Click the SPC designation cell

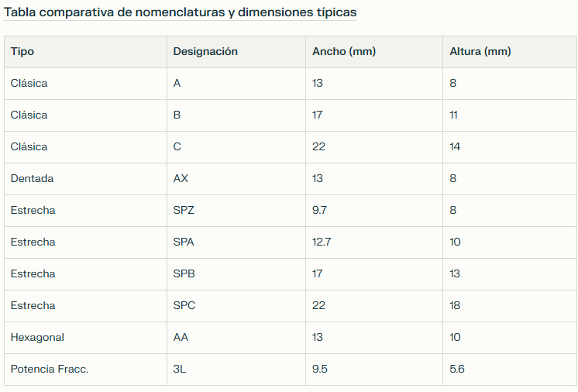pyautogui.click(x=236, y=306)
